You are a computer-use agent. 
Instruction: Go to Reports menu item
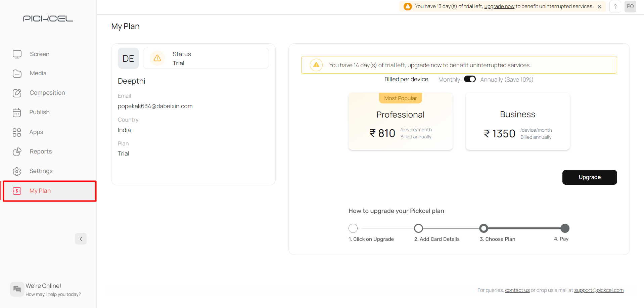41,151
